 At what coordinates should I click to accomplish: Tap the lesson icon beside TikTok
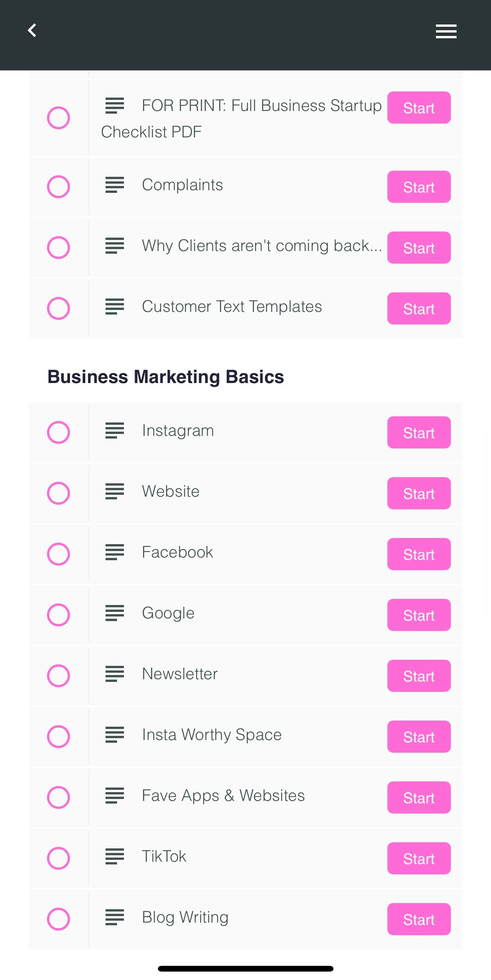click(115, 856)
